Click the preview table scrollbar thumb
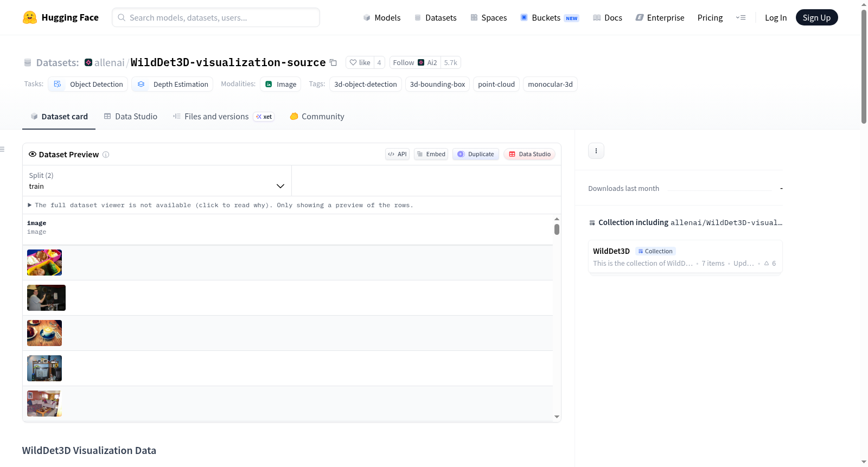 557,229
